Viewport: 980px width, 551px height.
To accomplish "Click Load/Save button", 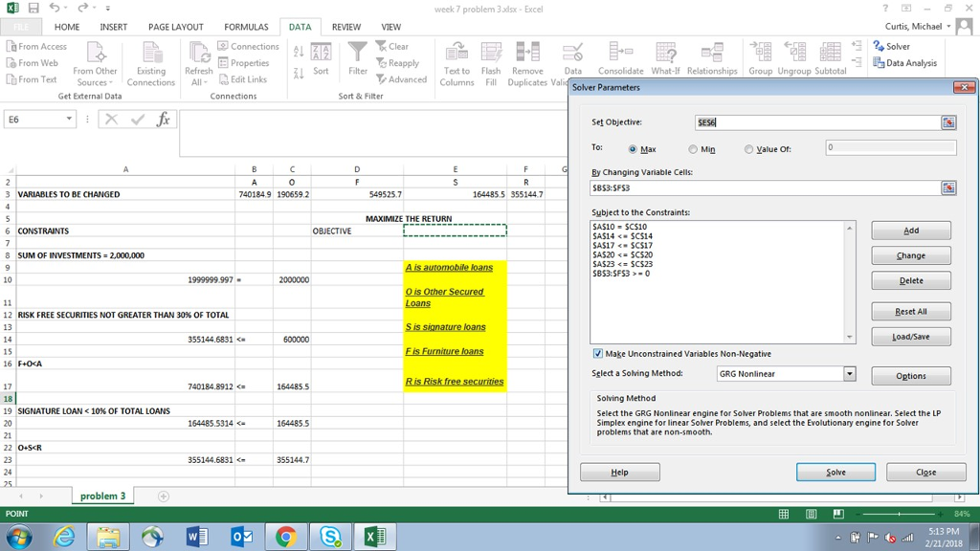I will click(911, 337).
